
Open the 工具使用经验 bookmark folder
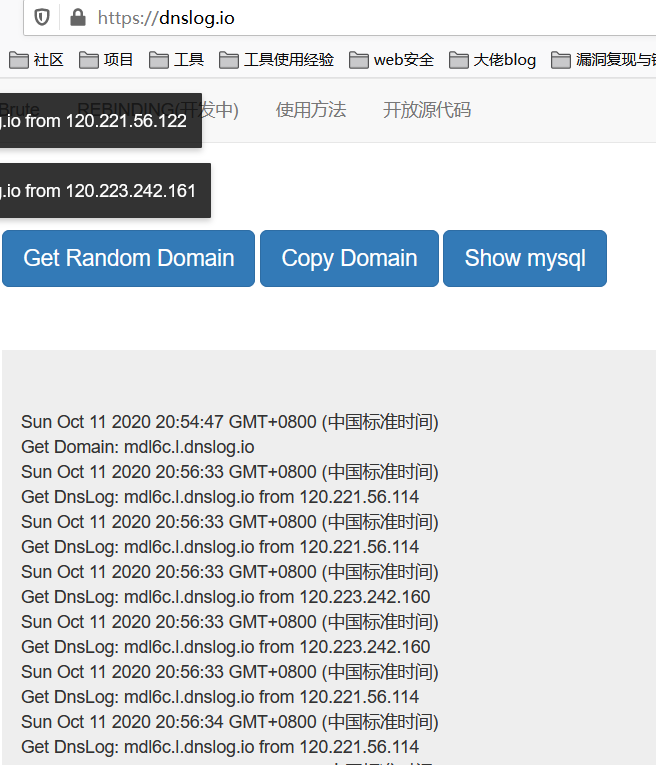coord(277,60)
